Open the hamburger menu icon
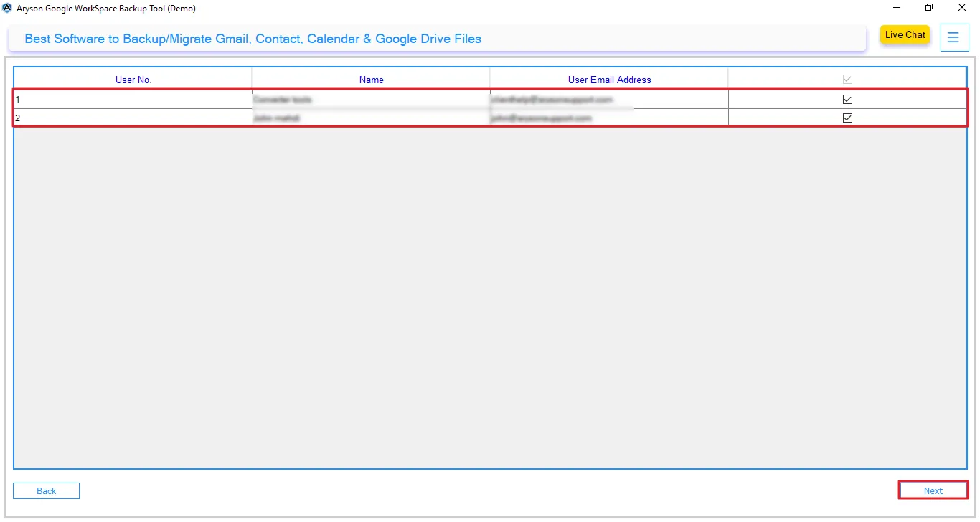Viewport: 980px width, 522px height. click(954, 37)
